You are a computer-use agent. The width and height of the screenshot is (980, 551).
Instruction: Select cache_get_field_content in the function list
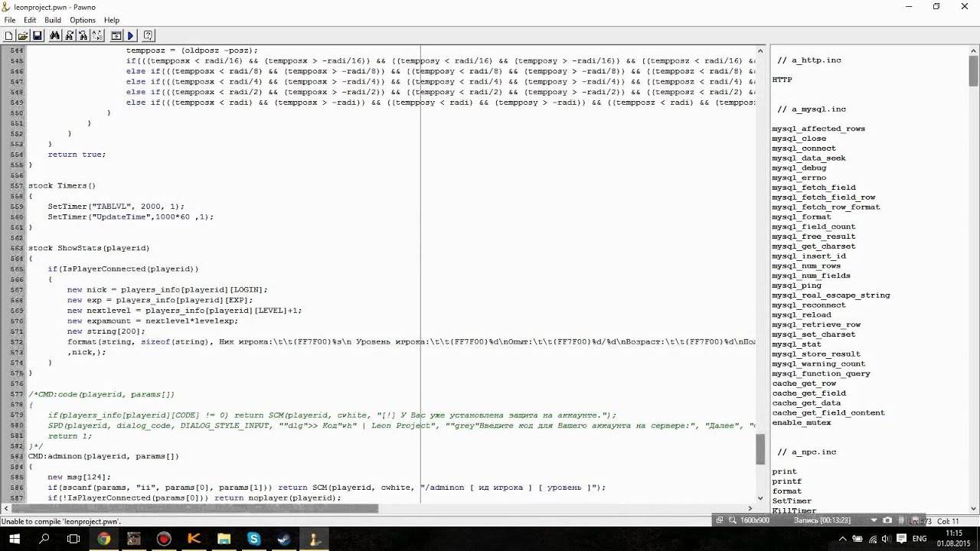coord(828,412)
